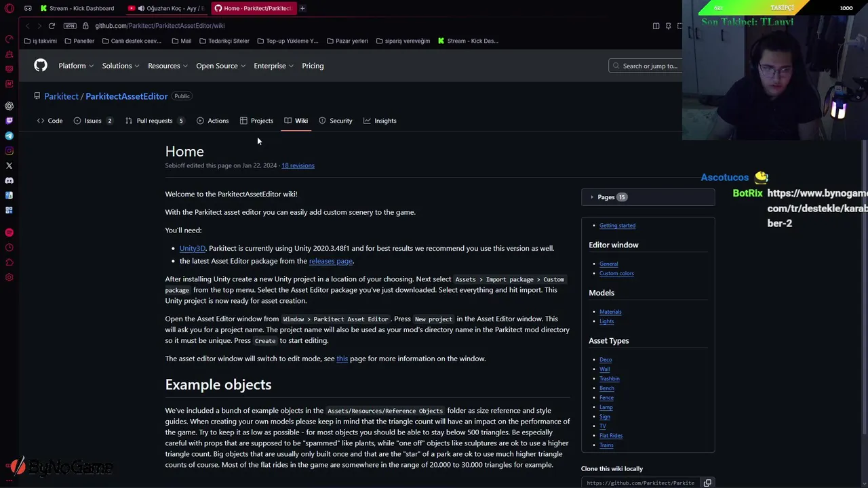Expand the Solutions dropdown menu
The height and width of the screenshot is (488, 868).
121,66
